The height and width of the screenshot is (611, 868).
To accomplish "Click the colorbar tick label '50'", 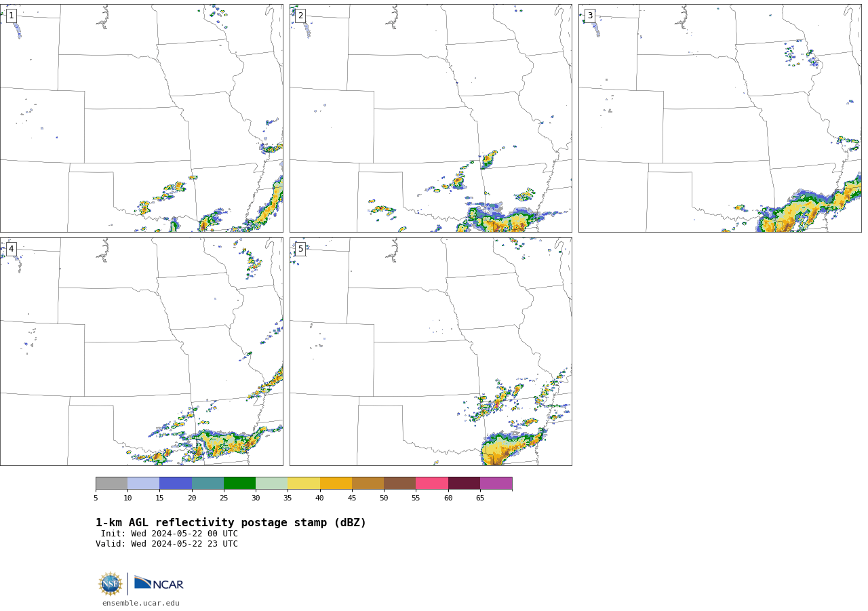I will tap(384, 498).
